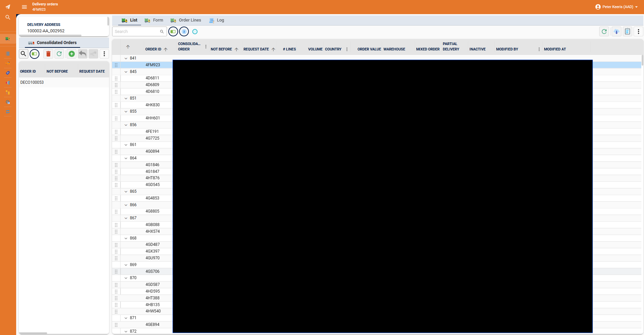Screen dimensions: 644x335
Task: Click the gray undo arrow button
Action: click(82, 54)
